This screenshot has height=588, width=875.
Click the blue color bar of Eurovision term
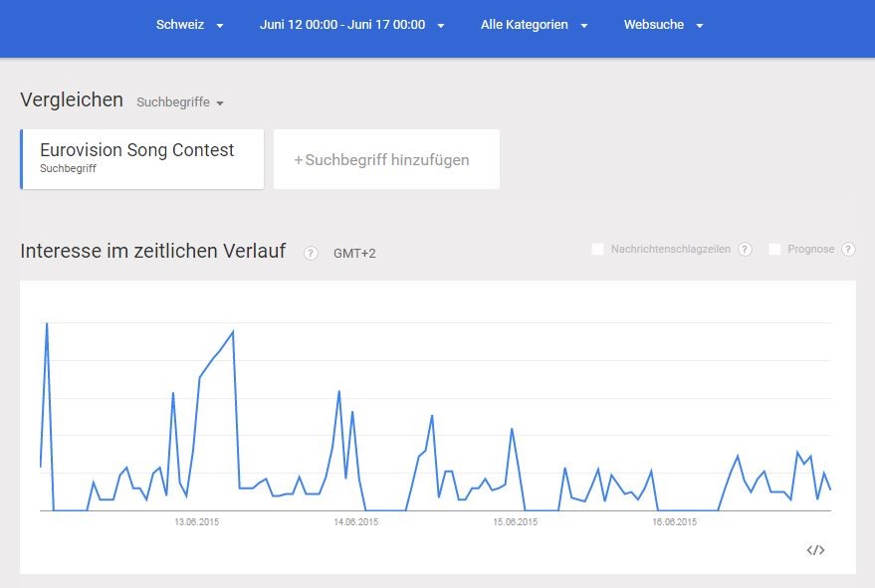[x=22, y=158]
